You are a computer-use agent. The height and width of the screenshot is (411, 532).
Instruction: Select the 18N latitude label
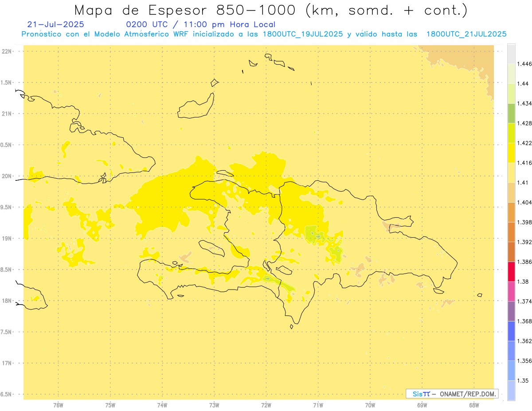(7, 301)
